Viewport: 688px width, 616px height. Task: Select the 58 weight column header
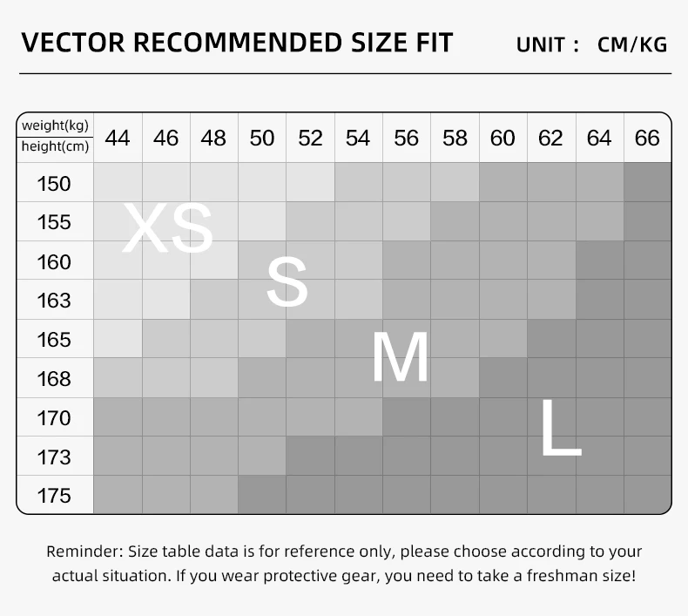point(455,138)
